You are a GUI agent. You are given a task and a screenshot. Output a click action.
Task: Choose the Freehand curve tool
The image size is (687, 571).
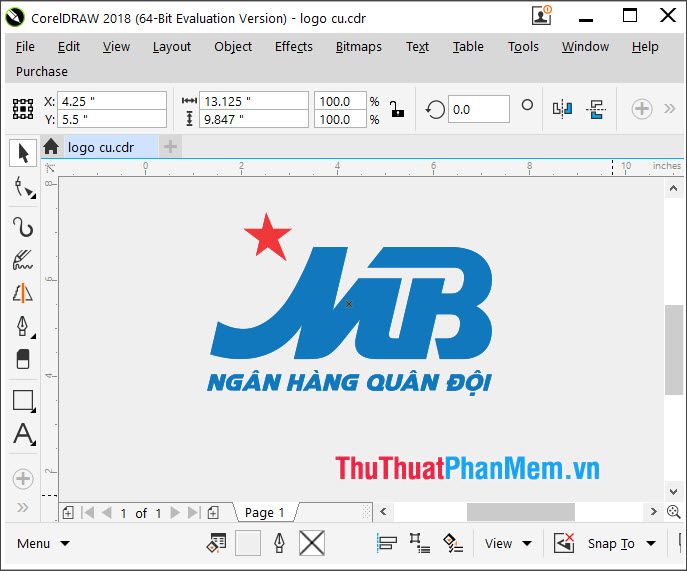tap(23, 227)
